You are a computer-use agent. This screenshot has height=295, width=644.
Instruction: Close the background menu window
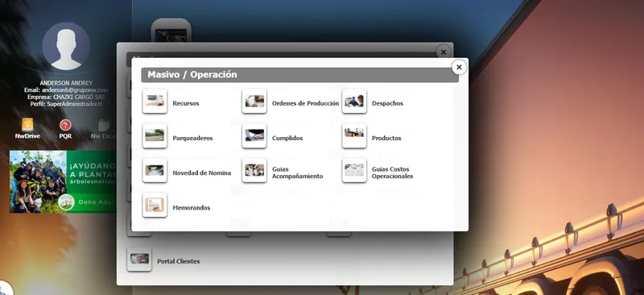444,52
